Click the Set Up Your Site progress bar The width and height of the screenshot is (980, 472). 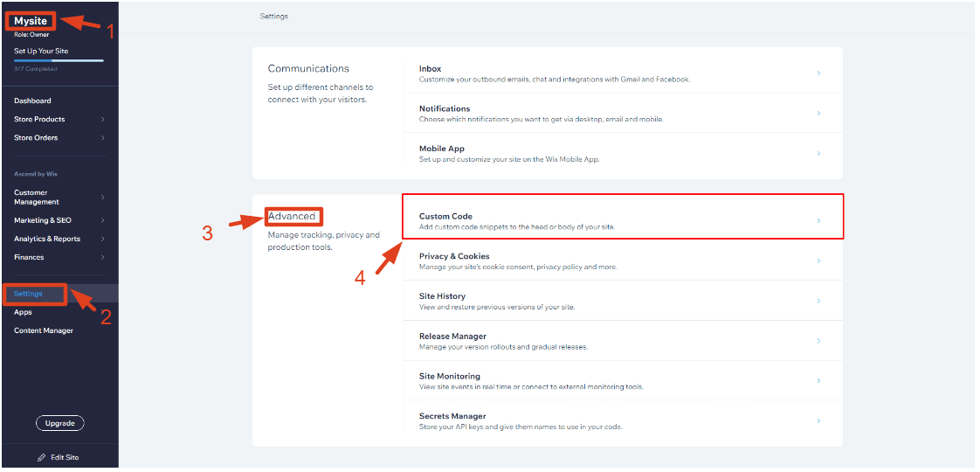pos(59,60)
